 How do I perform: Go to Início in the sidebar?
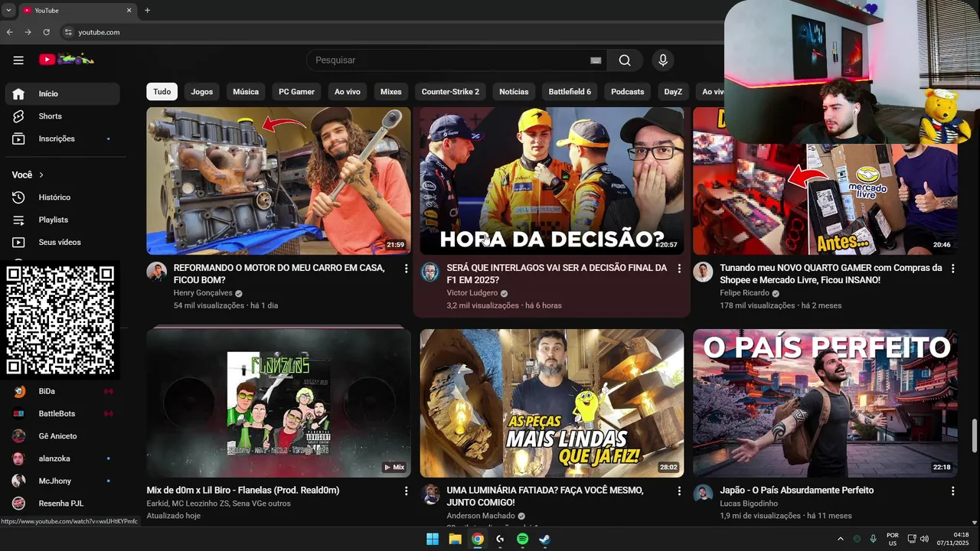tap(63, 94)
